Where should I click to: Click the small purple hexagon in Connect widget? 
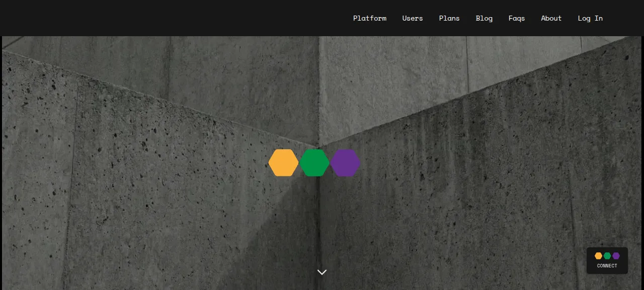616,256
